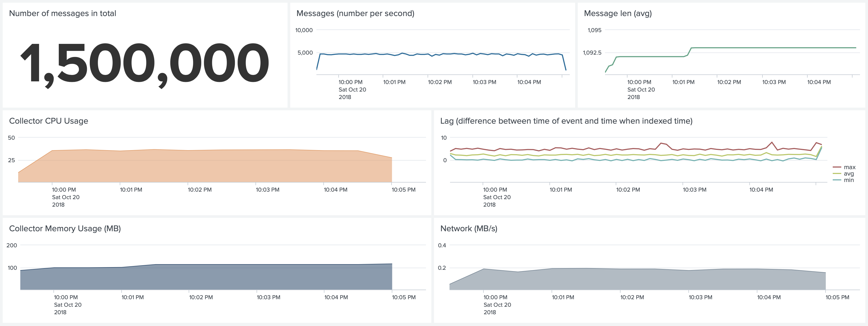868x326 pixels.
Task: Click the red max legend color swatch
Action: point(837,167)
